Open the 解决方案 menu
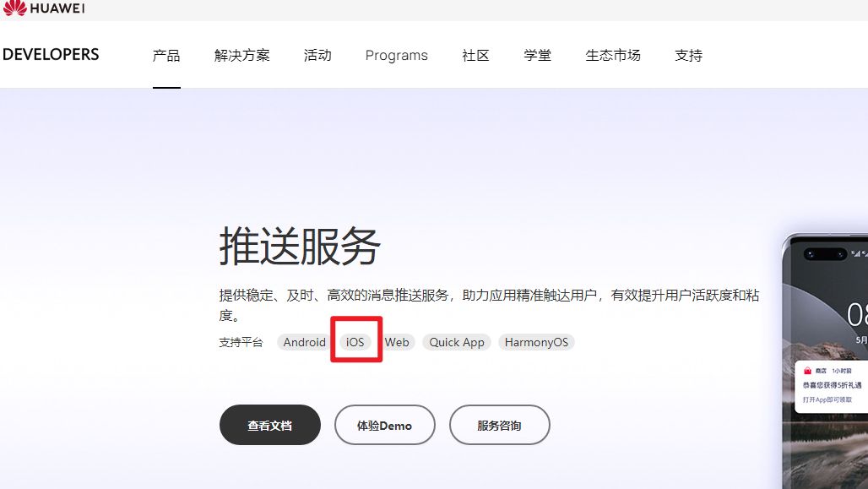This screenshot has height=489, width=868. [242, 56]
